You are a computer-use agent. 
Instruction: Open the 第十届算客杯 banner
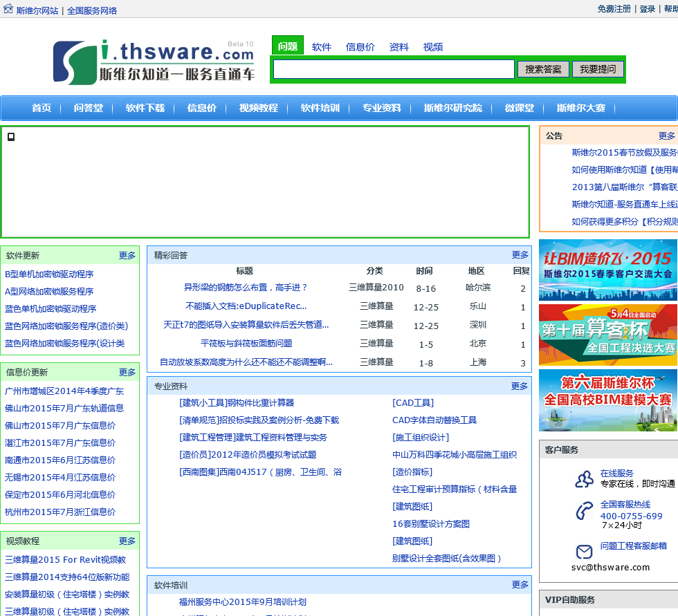(x=608, y=335)
